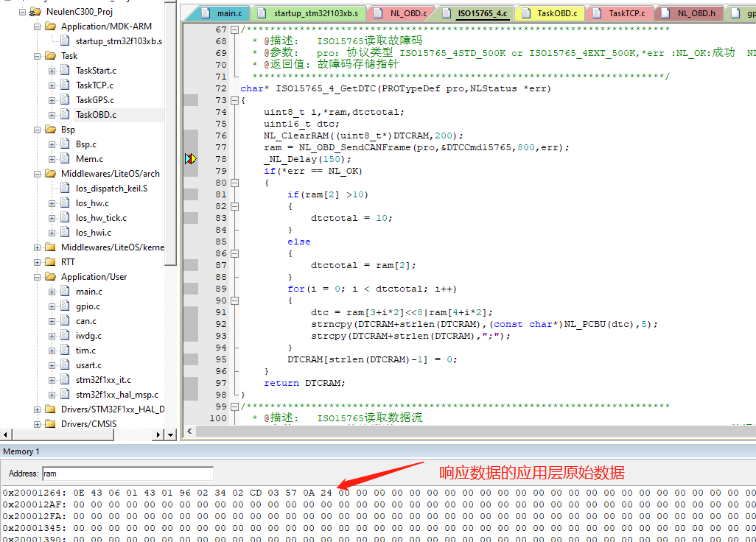Click project tree horizontal scroll-right arrow

click(158, 434)
